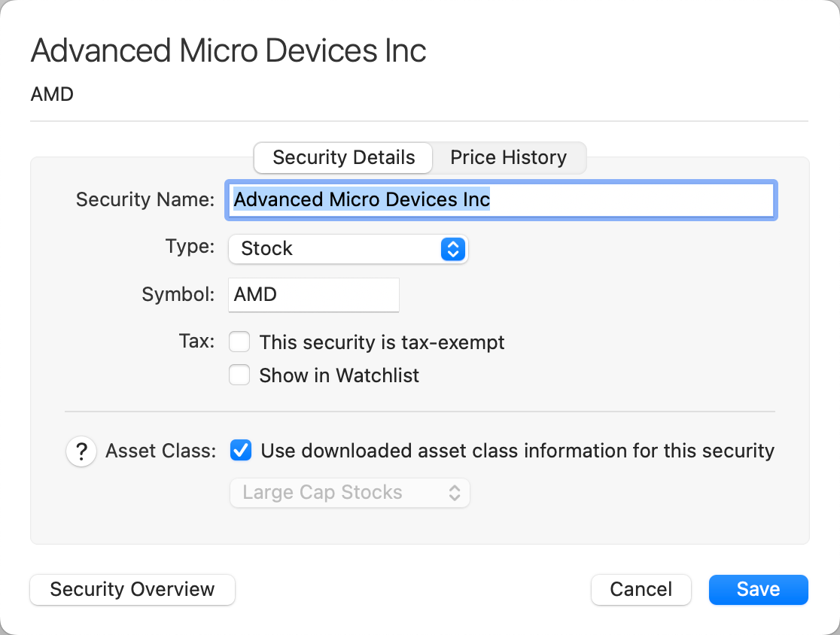Click the question mark help icon
Screen dimensions: 840x635
coord(81,452)
